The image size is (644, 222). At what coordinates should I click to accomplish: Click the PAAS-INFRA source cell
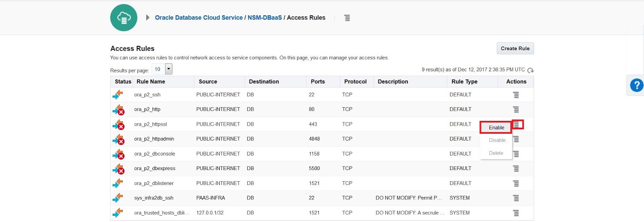[x=211, y=198]
